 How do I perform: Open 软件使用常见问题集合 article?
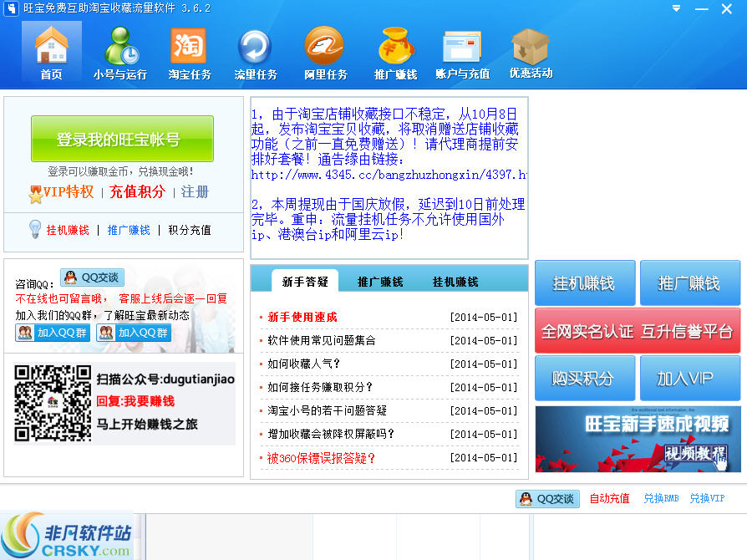click(x=322, y=340)
